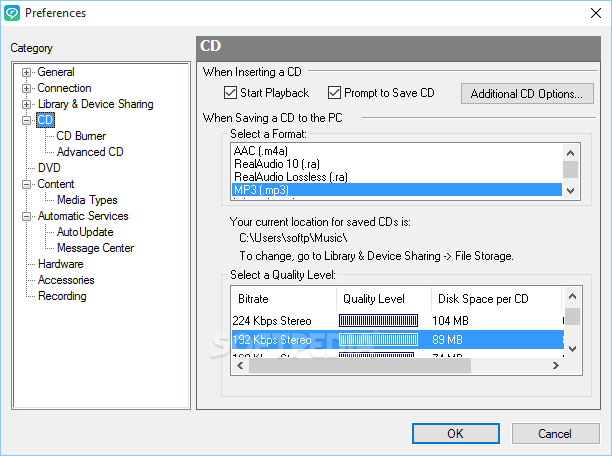Click quality list scroll left arrow
Screen dimensions: 612x456
pos(240,366)
